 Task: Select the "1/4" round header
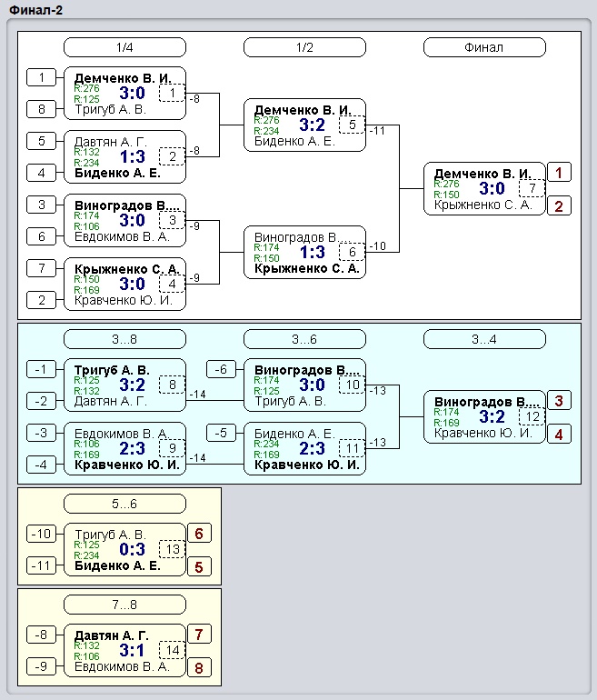click(124, 47)
